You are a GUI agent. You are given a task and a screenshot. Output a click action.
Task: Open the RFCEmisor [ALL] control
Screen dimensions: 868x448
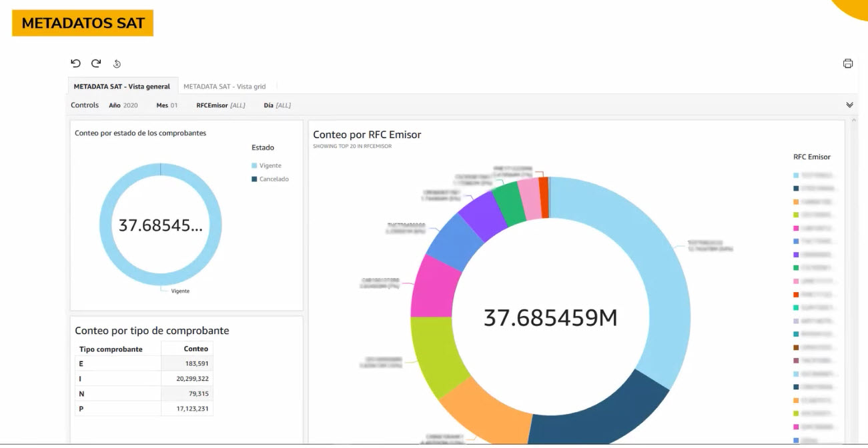pos(221,105)
